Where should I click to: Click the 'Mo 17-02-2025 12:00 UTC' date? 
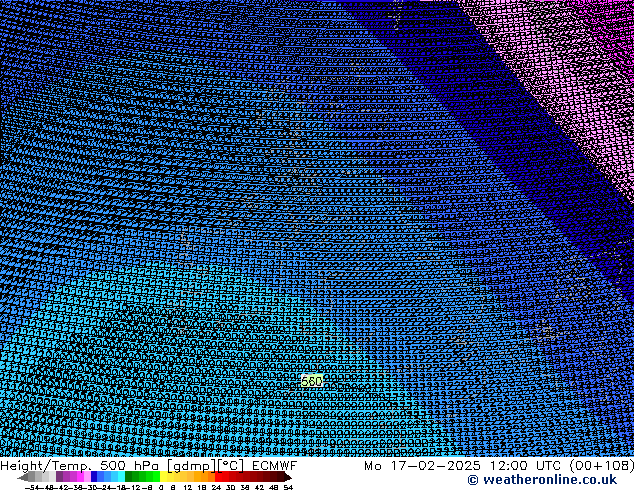click(464, 466)
